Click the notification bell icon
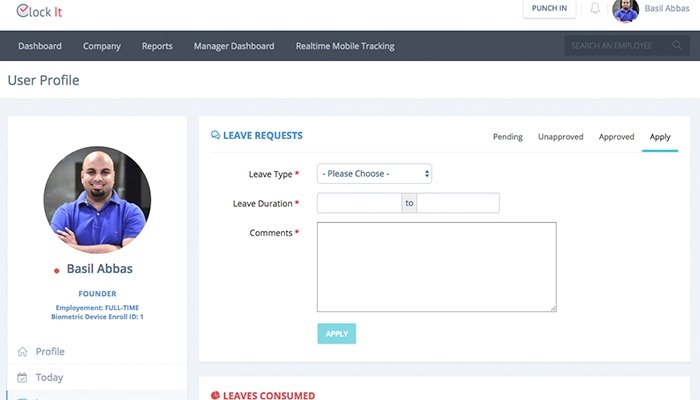This screenshot has height=400, width=700. 595,9
